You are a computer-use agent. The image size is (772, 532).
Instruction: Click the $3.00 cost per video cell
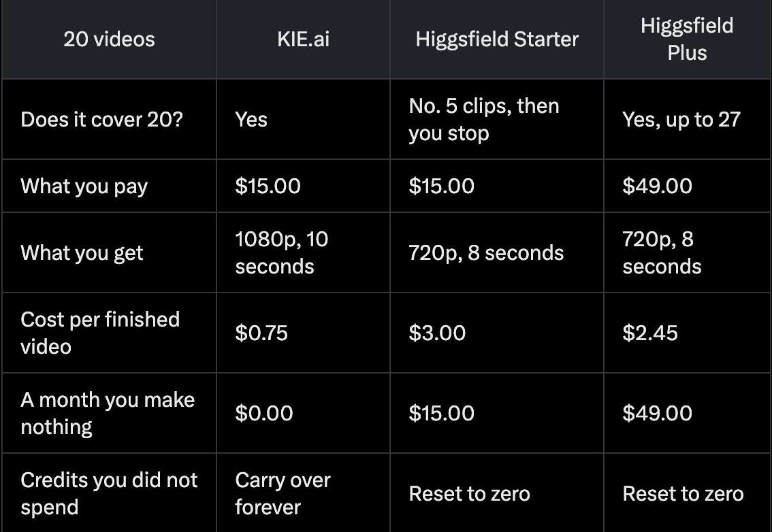click(436, 333)
